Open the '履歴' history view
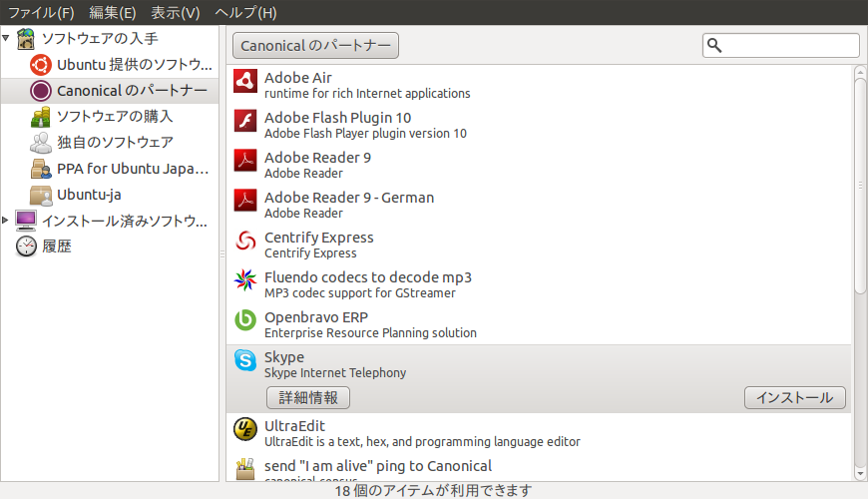Screen dimensions: 868x499 (x=57, y=247)
